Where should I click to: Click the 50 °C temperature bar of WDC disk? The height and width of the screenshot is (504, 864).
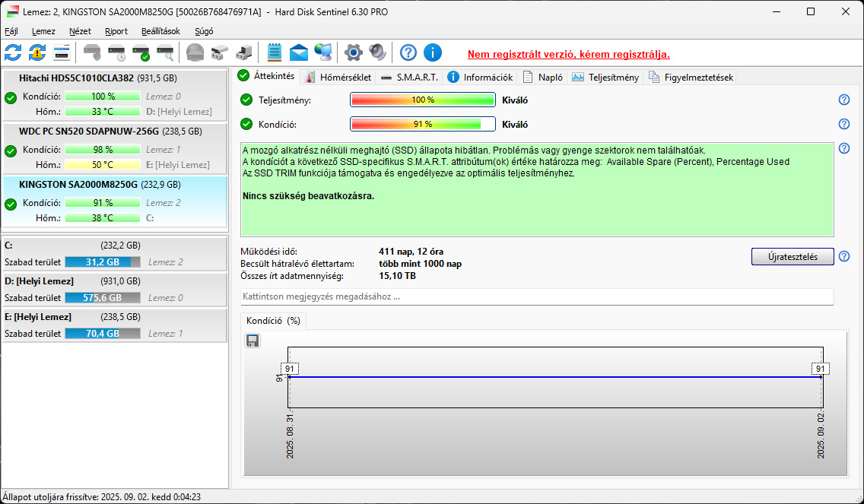point(103,165)
